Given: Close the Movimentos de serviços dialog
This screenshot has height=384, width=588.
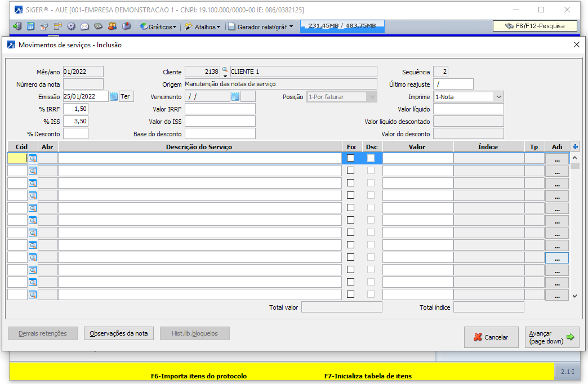Looking at the screenshot, I should pos(576,44).
